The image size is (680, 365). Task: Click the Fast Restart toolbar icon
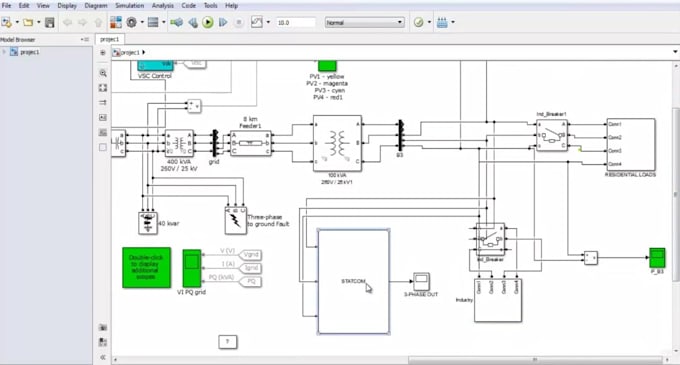click(x=177, y=23)
